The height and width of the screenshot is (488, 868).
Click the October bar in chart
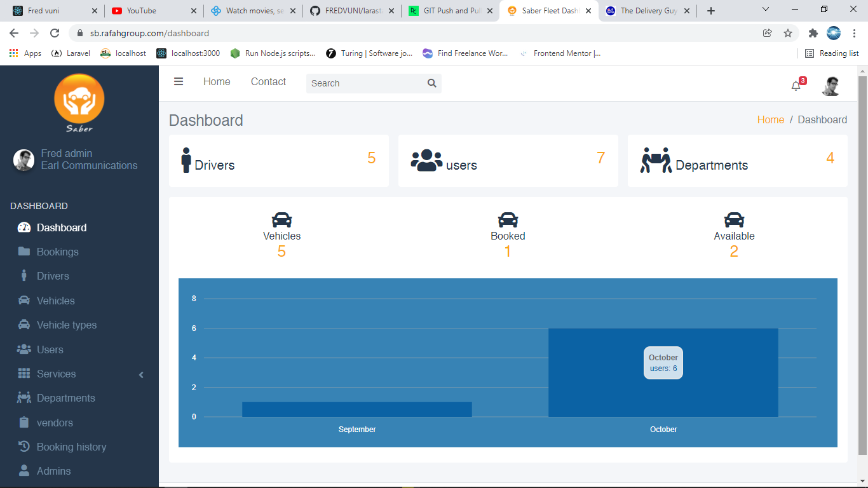click(x=663, y=394)
